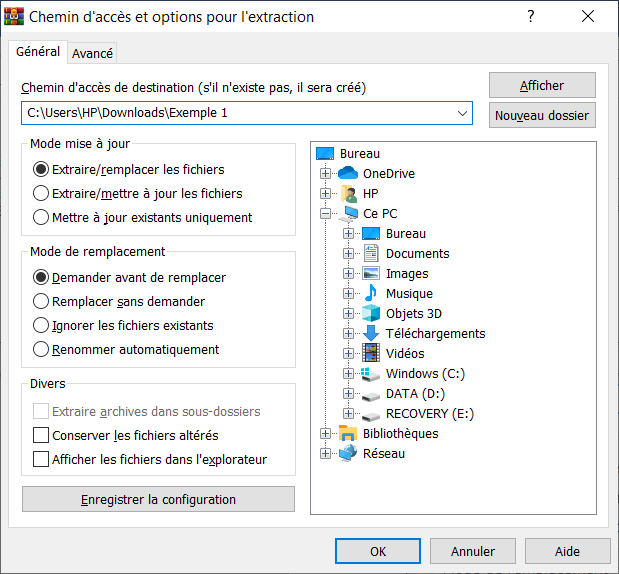
Task: Expand the OneDrive tree node
Action: (x=325, y=173)
